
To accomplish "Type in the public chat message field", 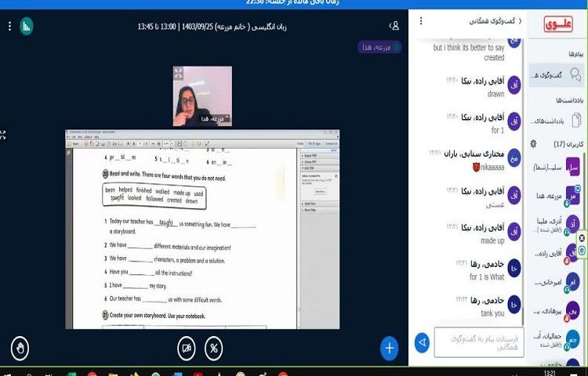I will tap(479, 342).
